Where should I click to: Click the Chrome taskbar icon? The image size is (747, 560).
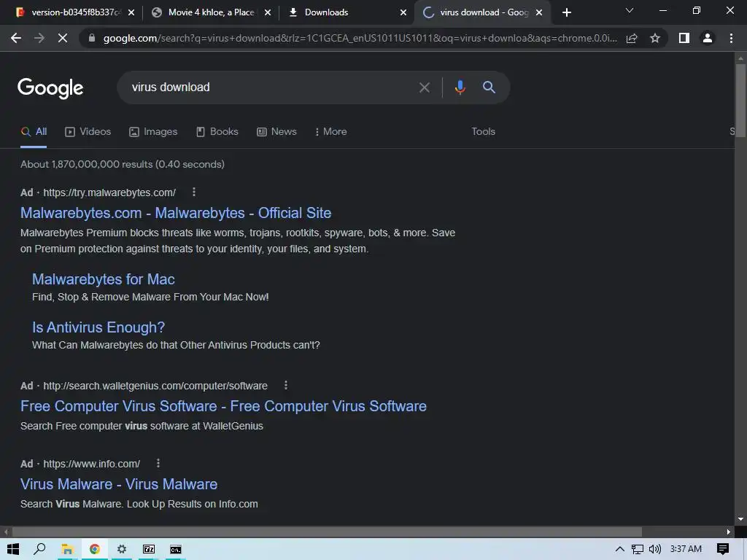95,549
